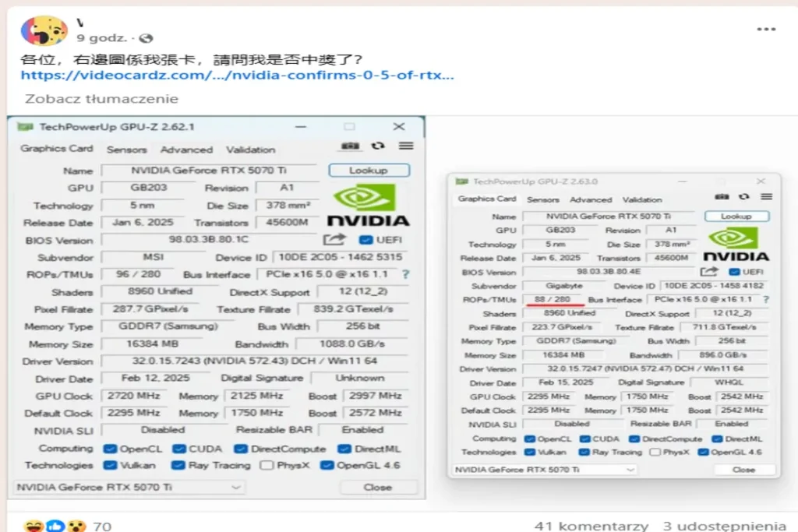This screenshot has width=798, height=532.
Task: Click the Close button in GPU-Z 2.63.0
Action: pyautogui.click(x=744, y=470)
